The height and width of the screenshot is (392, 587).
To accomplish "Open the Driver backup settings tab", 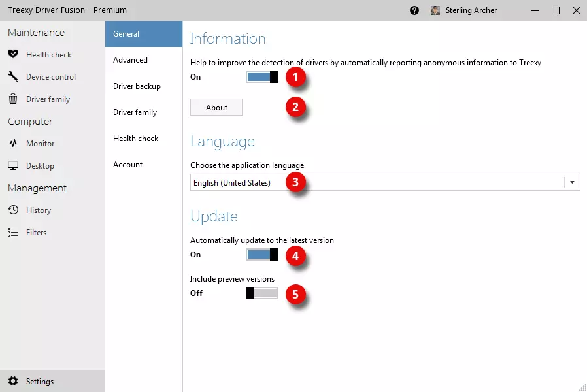I will 144,86.
